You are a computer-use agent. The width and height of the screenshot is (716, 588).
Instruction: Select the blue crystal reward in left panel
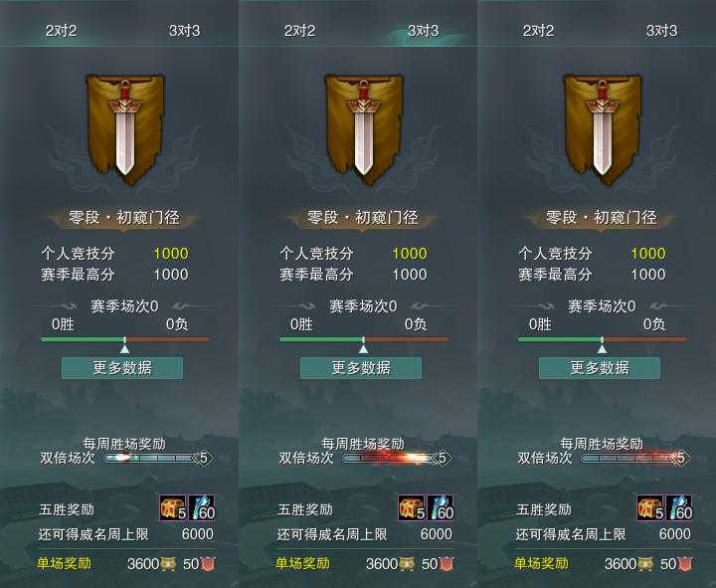(x=201, y=508)
